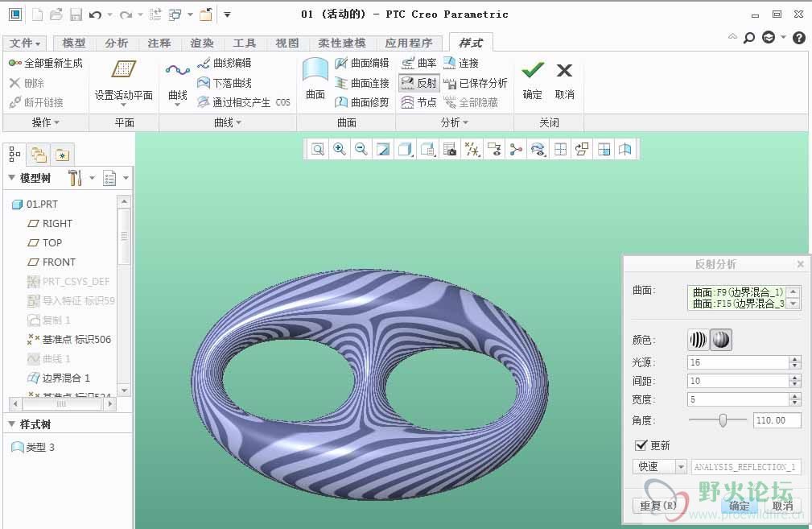Click the 节点 nodes analysis tool
Viewport: 812px width, 529px height.
click(x=419, y=102)
